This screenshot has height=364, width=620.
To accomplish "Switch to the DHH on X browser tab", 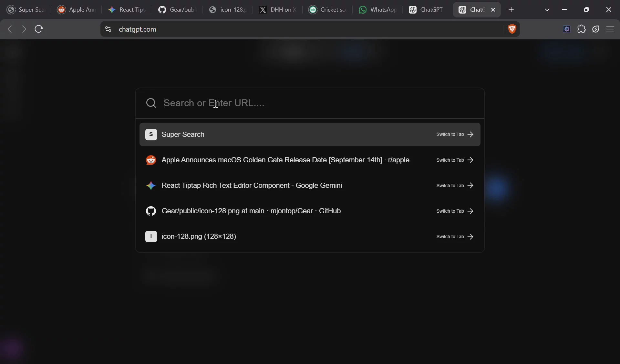I will (x=278, y=10).
